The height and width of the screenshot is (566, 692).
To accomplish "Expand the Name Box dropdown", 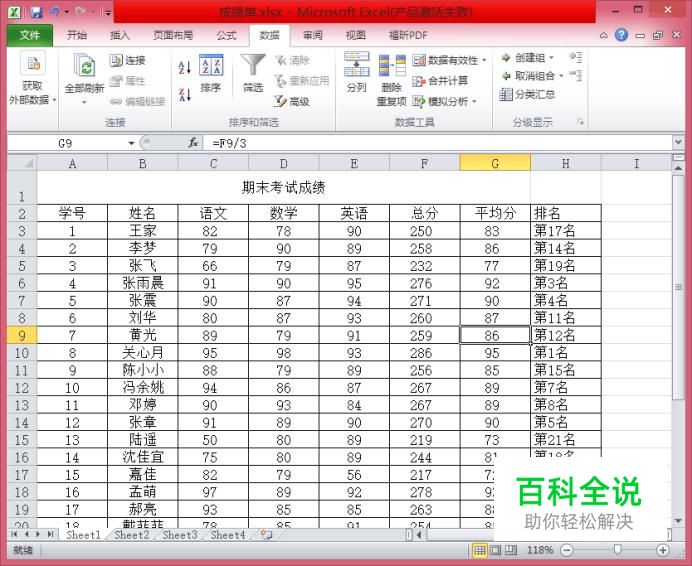I will tap(131, 143).
